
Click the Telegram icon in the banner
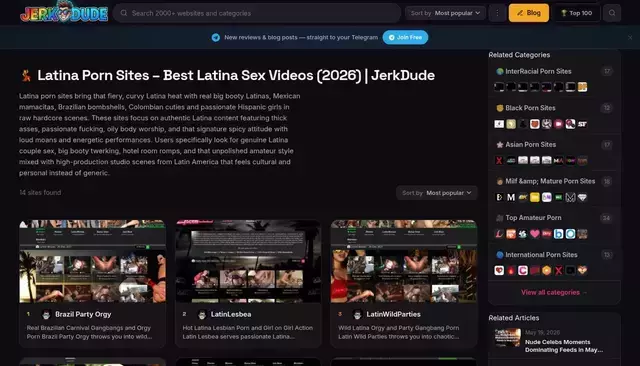pos(216,38)
